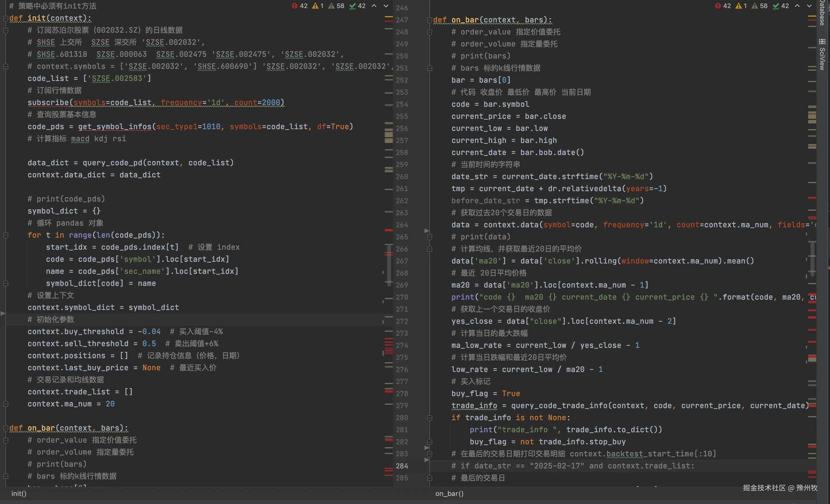830x504 pixels.
Task: Click the gray weak-warning 58 icon in right editor
Action: (755, 6)
